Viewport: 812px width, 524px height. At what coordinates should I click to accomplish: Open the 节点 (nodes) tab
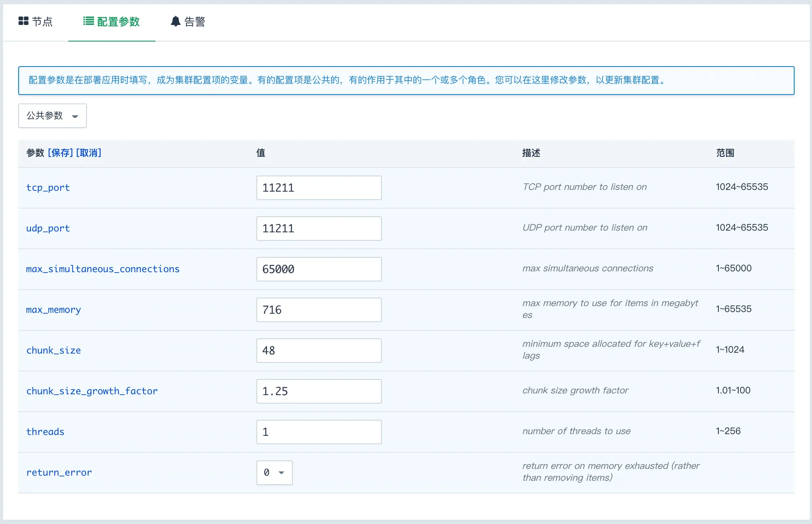36,21
